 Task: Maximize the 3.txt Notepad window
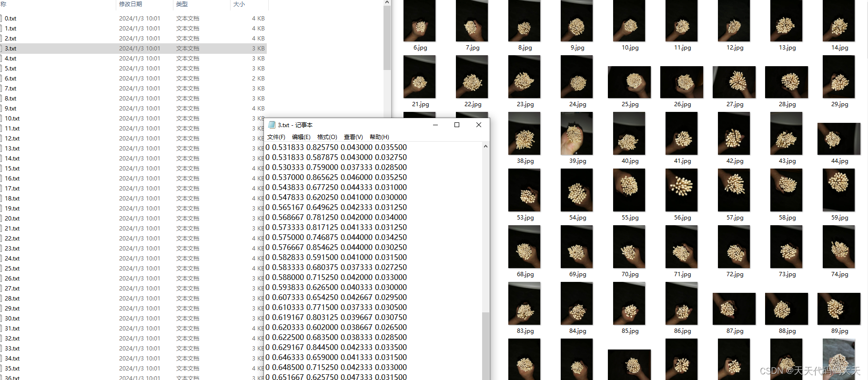tap(457, 125)
